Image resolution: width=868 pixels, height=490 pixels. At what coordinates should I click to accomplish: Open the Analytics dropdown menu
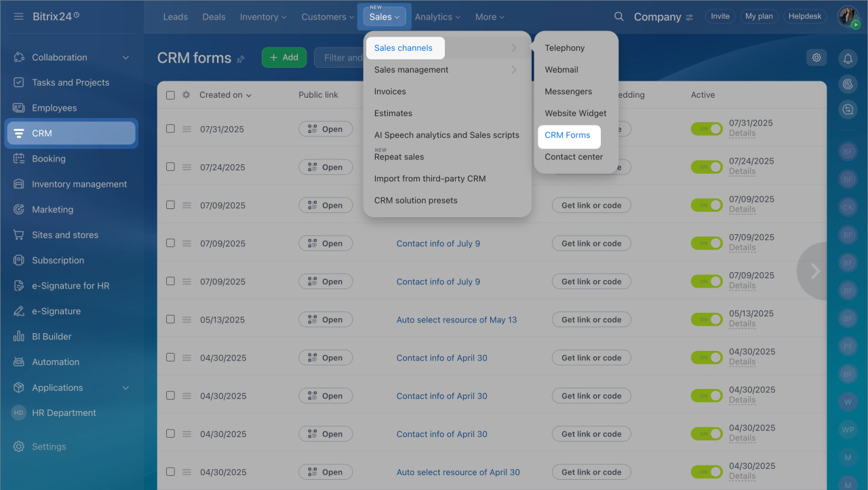click(437, 17)
